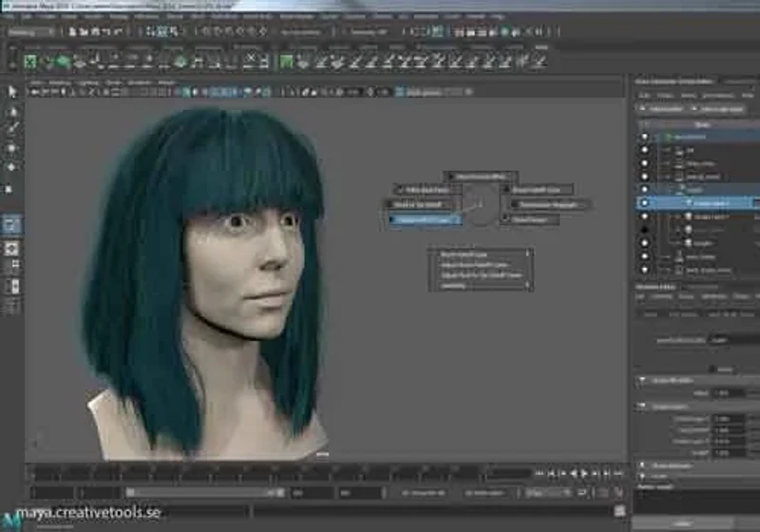
Task: Open viewport Renderer menu
Action: click(140, 83)
